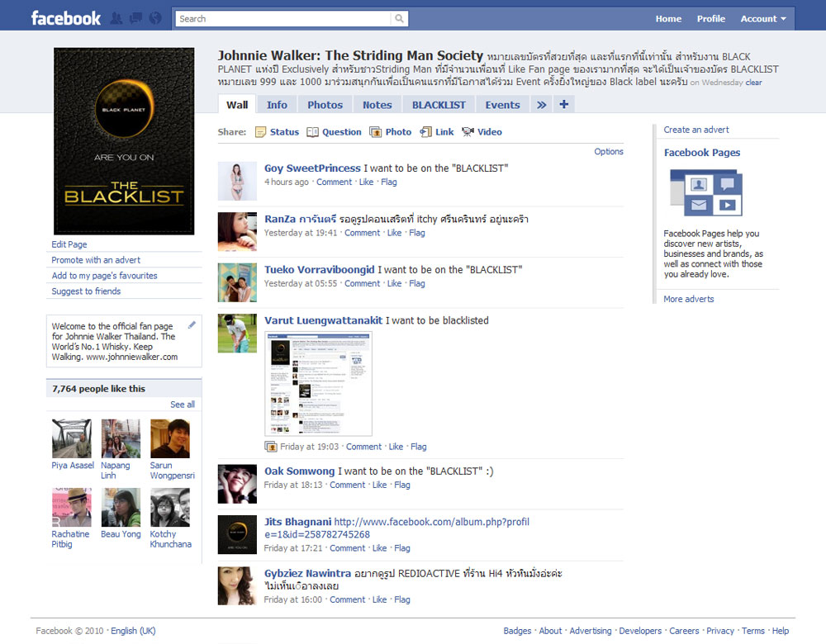Click More adverts link
826x644 pixels.
[x=689, y=299]
